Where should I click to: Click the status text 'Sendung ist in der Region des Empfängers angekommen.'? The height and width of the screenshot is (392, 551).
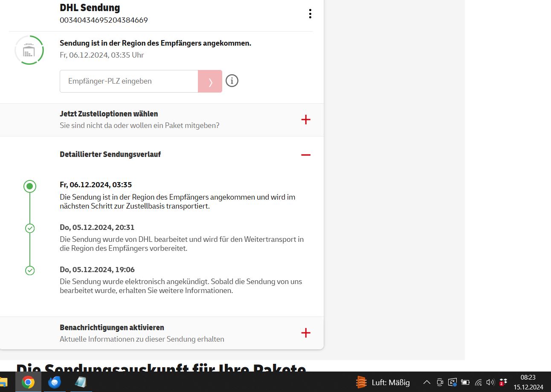(155, 43)
